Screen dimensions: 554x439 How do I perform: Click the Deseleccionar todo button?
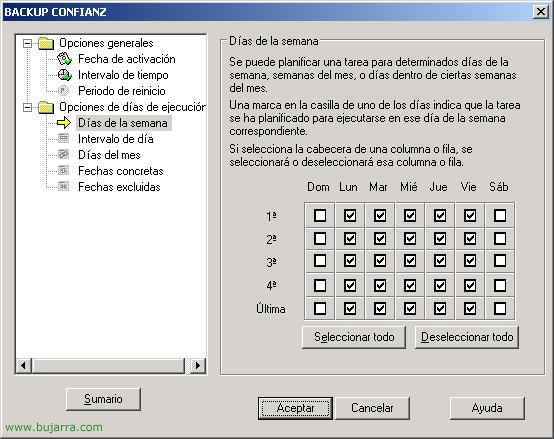click(x=467, y=337)
